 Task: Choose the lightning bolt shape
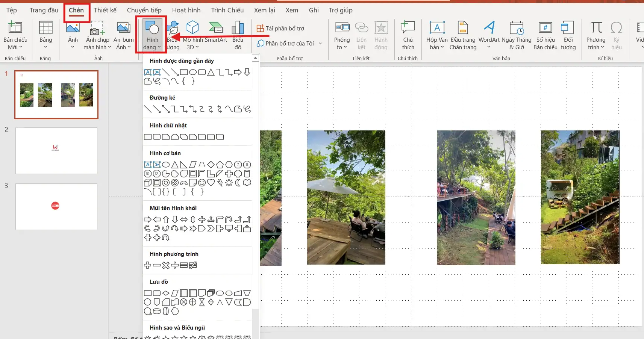point(220,183)
